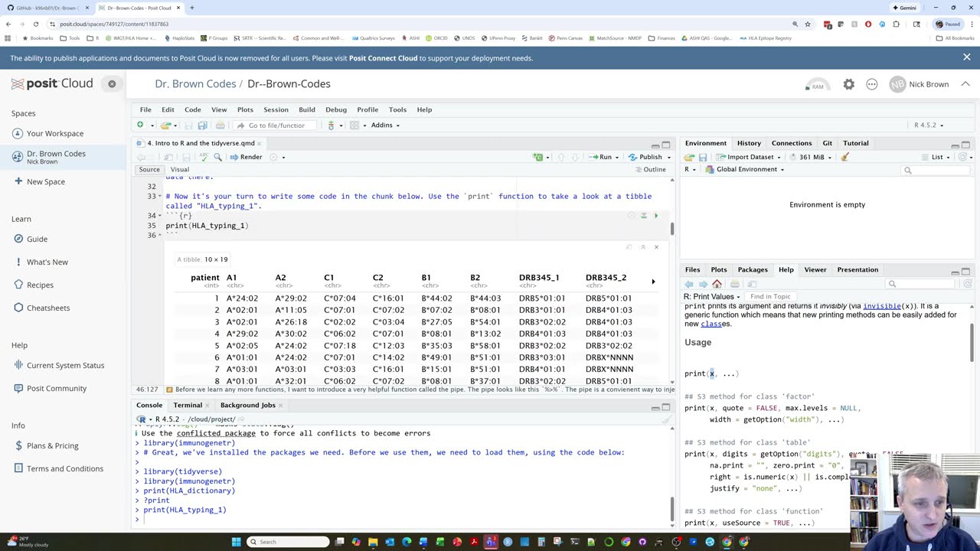980x551 pixels.
Task: Click the Insert Chunk green icon
Action: (538, 157)
